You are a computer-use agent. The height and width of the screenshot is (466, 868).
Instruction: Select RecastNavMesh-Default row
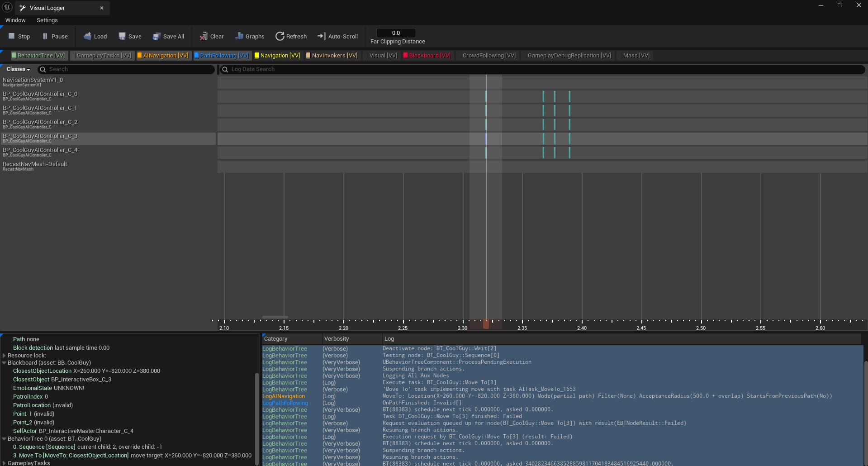pos(108,166)
